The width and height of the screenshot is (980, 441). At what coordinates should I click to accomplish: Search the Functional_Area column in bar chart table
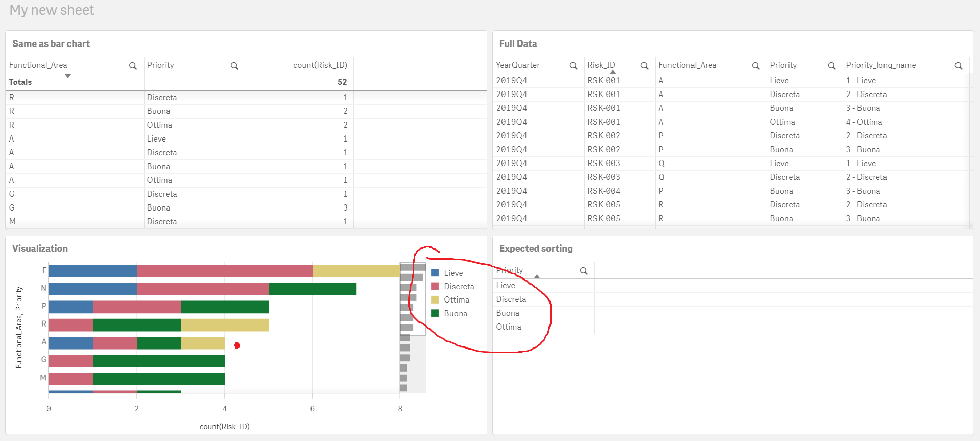tap(133, 66)
